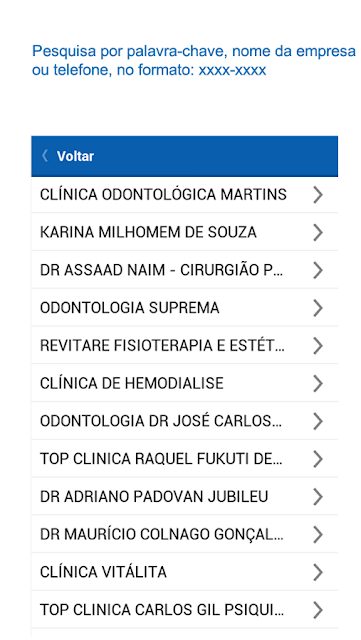
Task: Select DR ADRIANO PADOVAN JUBILEU listing
Action: pos(185,497)
